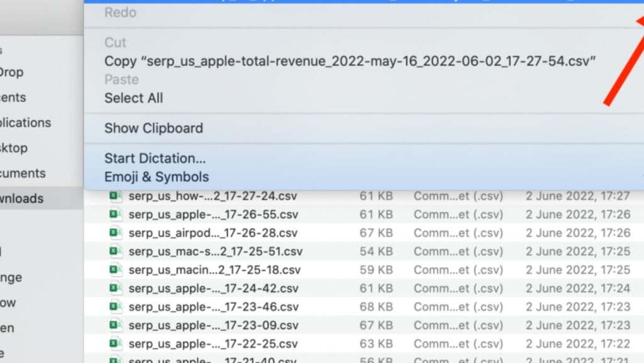Select the serp_us_macin csv file icon
Image resolution: width=644 pixels, height=363 pixels.
115,270
